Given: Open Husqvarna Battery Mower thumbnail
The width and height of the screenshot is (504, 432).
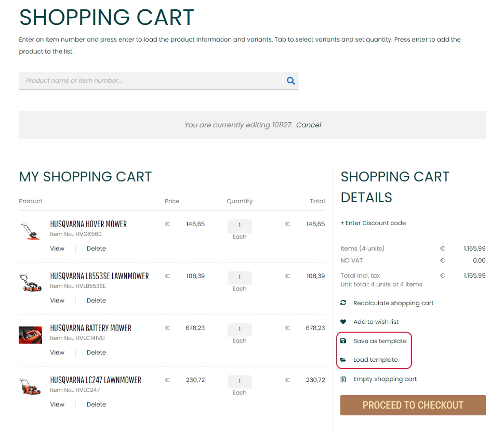Looking at the screenshot, I should 30,335.
